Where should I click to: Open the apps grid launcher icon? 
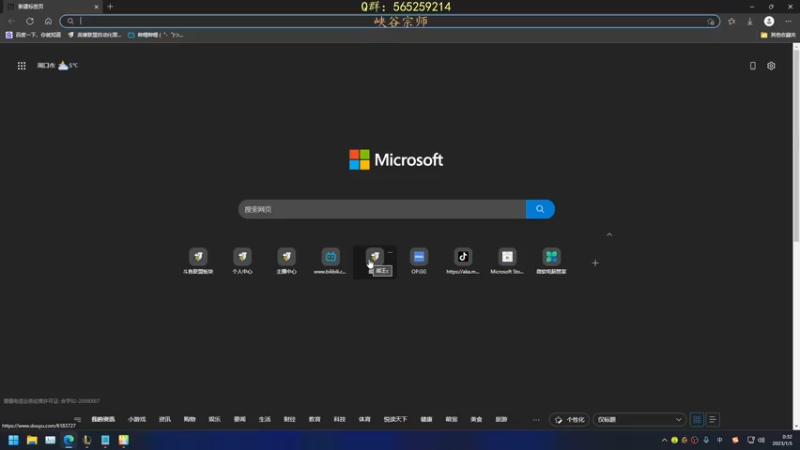(21, 66)
